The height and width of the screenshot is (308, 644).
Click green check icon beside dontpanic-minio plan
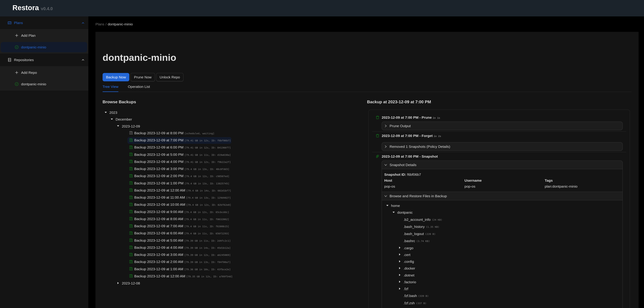16,47
